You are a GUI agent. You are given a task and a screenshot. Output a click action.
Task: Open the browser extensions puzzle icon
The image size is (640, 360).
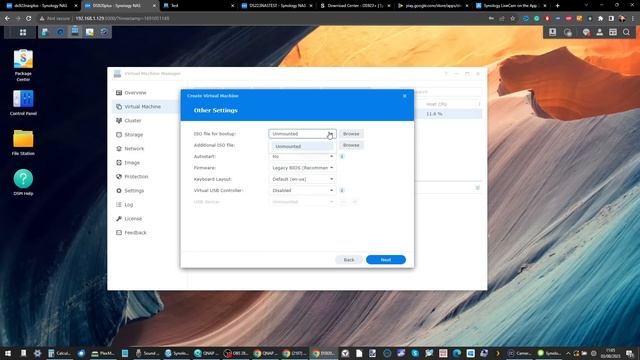(x=600, y=18)
